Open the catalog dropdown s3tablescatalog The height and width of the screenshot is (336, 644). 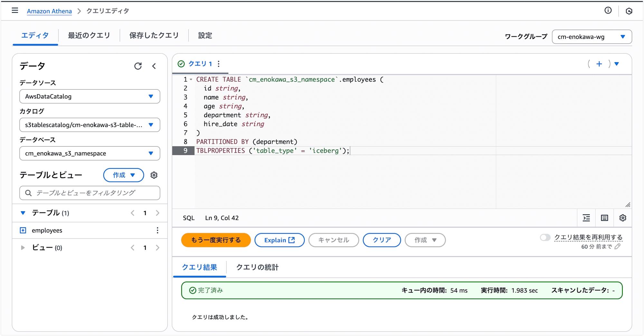pyautogui.click(x=90, y=125)
